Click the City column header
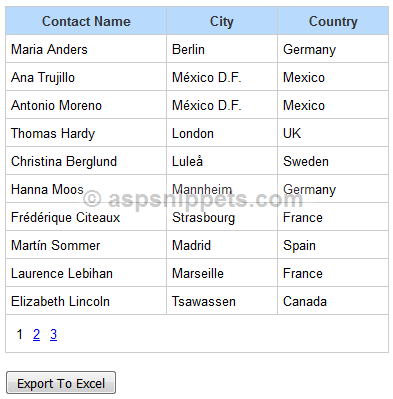 pos(222,21)
